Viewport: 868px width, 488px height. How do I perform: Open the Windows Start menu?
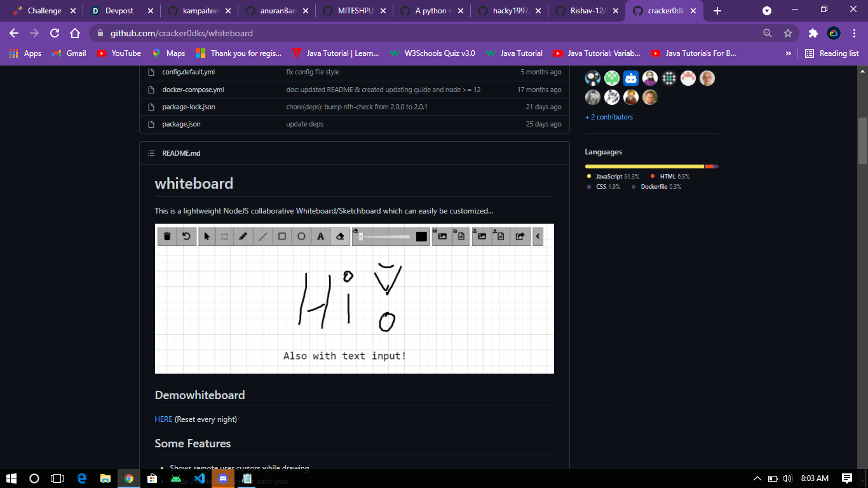click(x=11, y=478)
